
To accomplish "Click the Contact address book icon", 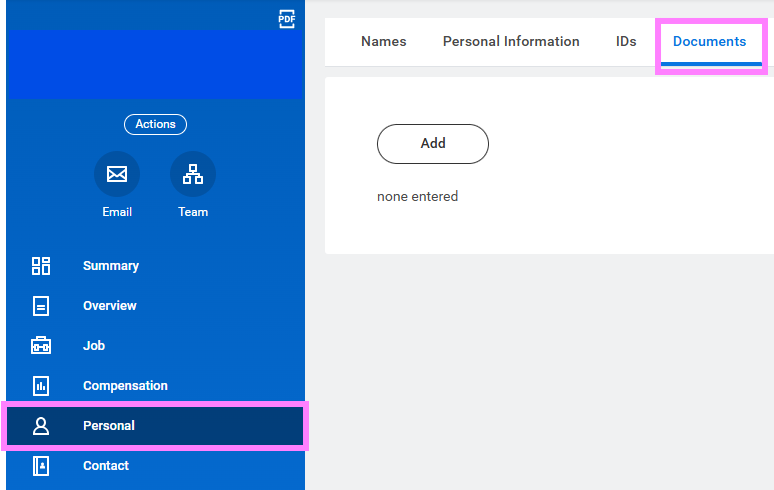I will click(x=41, y=466).
